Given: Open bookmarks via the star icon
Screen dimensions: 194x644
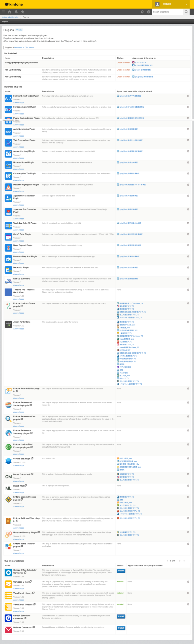Looking at the screenshot, I should pos(23,12).
